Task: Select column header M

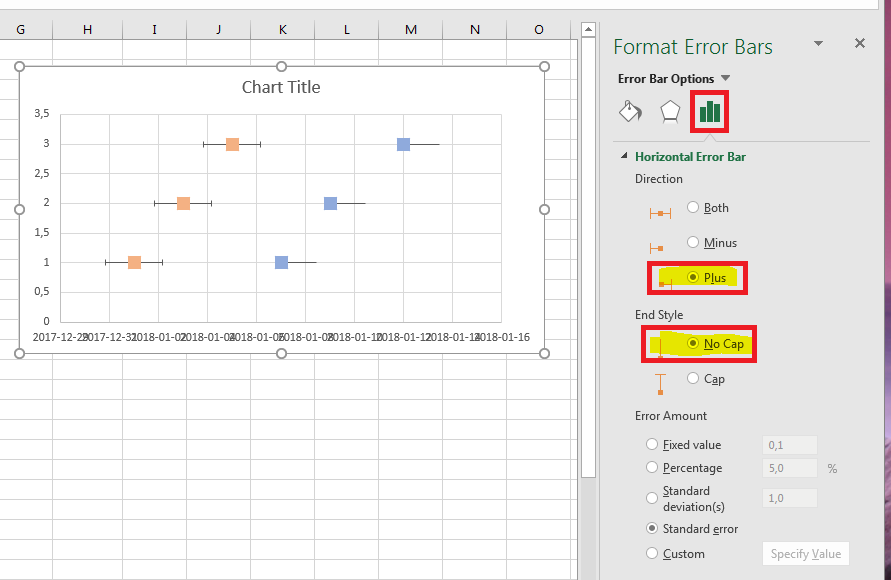Action: click(411, 30)
